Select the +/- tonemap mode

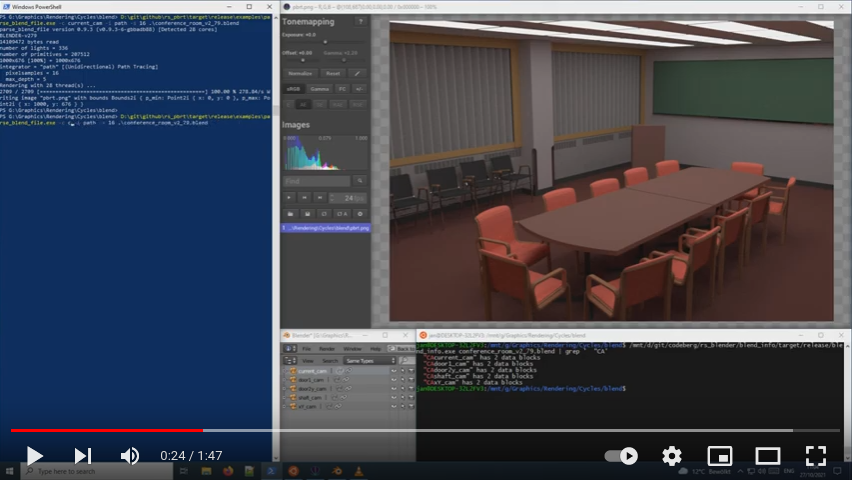359,89
